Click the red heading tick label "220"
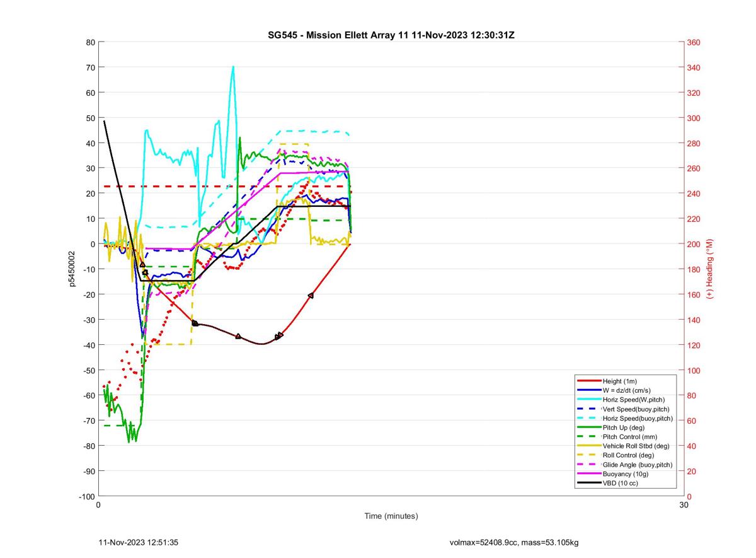Image resolution: width=756 pixels, height=558 pixels. point(694,219)
